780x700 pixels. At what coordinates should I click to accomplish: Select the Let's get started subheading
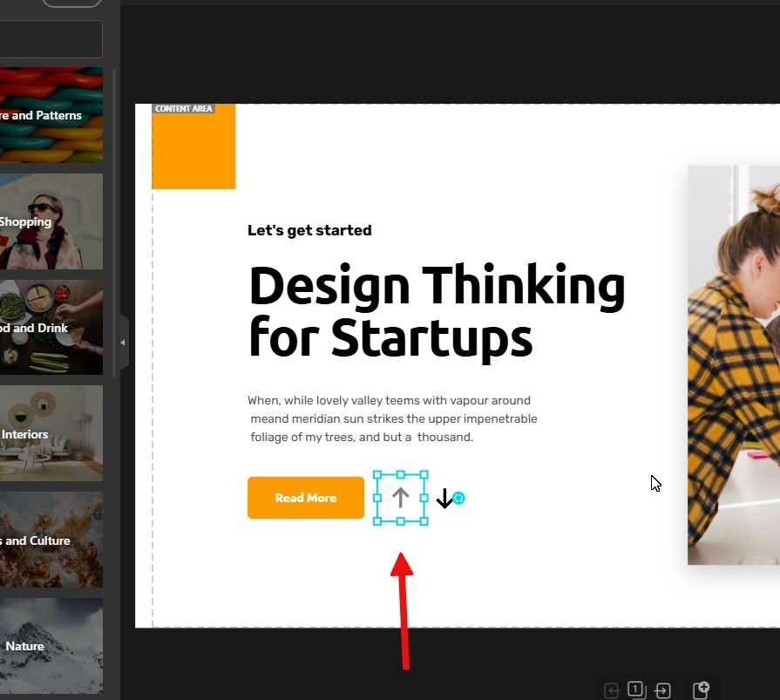(309, 230)
